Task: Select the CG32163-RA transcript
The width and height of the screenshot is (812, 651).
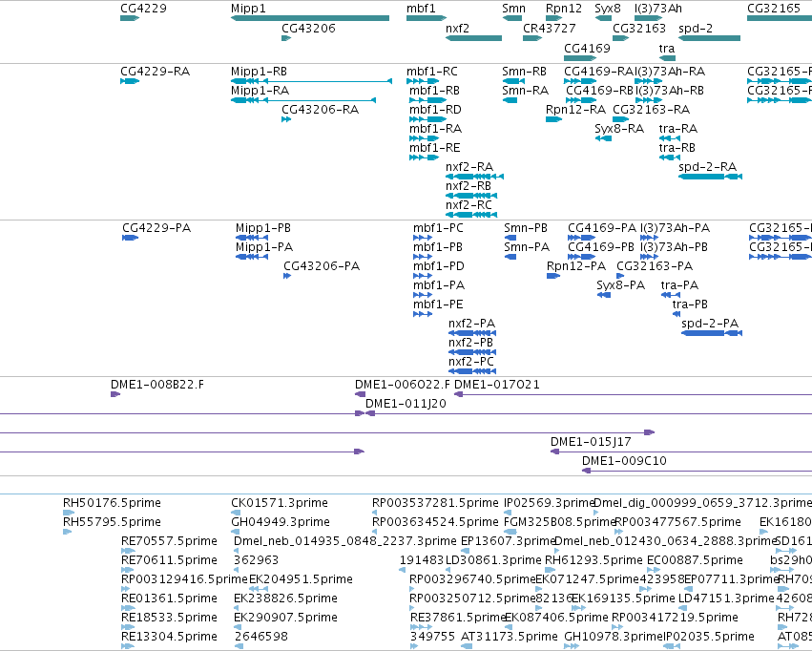Action: [621, 119]
